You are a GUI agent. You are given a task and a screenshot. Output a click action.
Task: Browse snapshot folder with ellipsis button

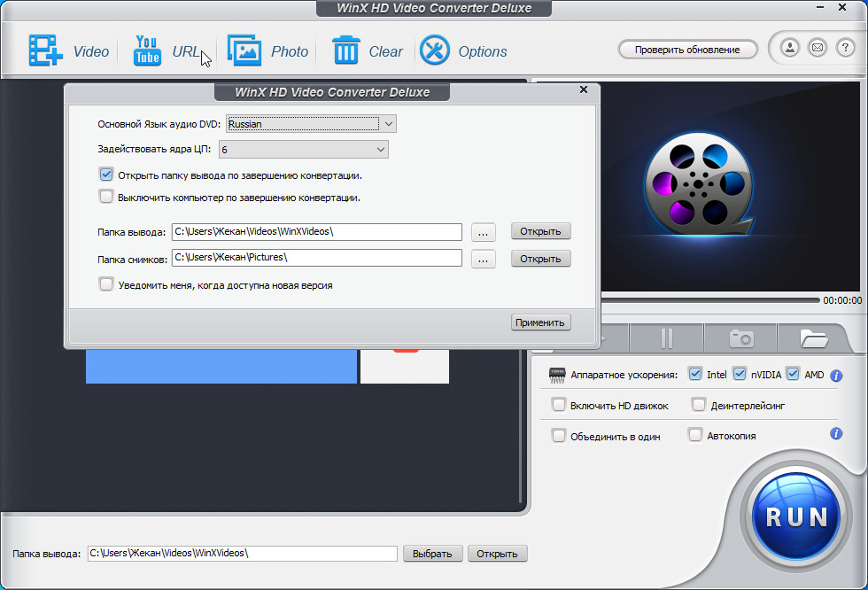[x=484, y=259]
